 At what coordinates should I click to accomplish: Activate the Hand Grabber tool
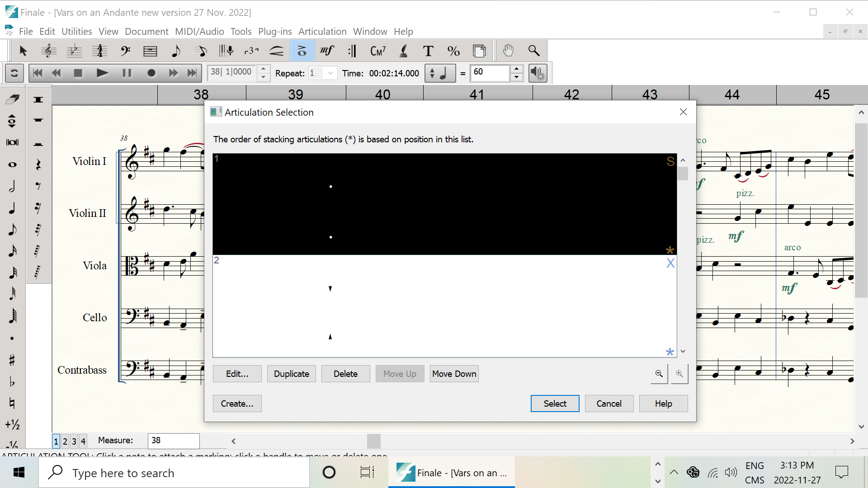click(508, 51)
